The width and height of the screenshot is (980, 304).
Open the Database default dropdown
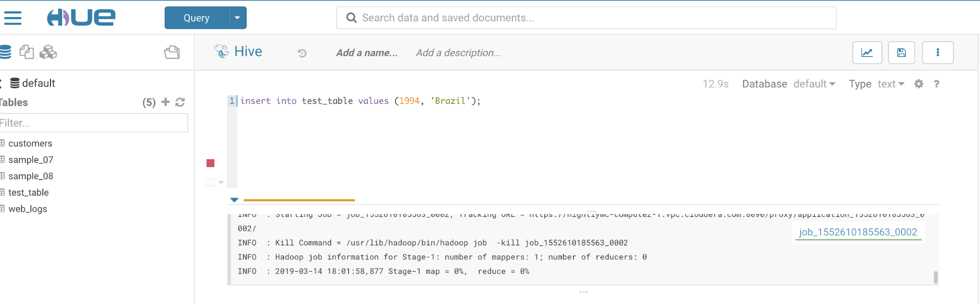coord(814,84)
